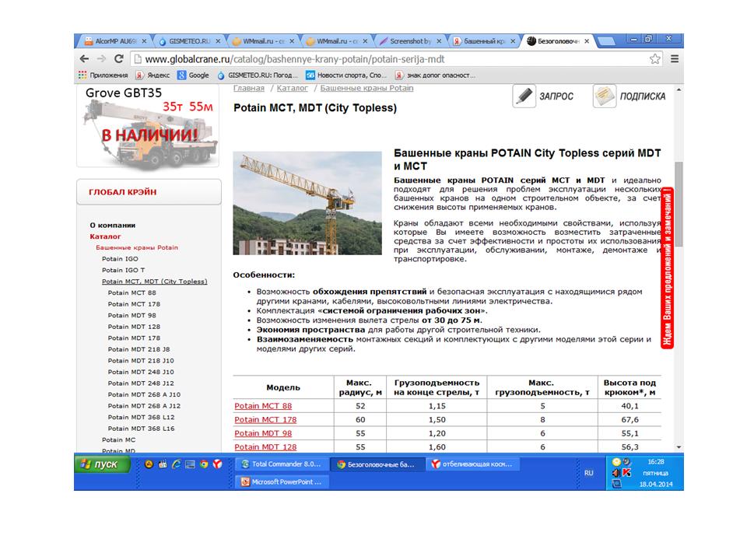747x560 pixels.
Task: Close the Screenshot by tab
Action: [439, 41]
